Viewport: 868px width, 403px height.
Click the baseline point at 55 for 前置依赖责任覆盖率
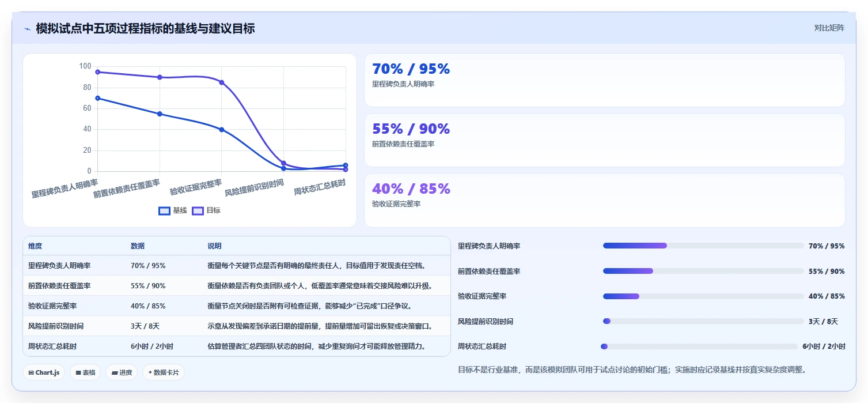point(160,114)
